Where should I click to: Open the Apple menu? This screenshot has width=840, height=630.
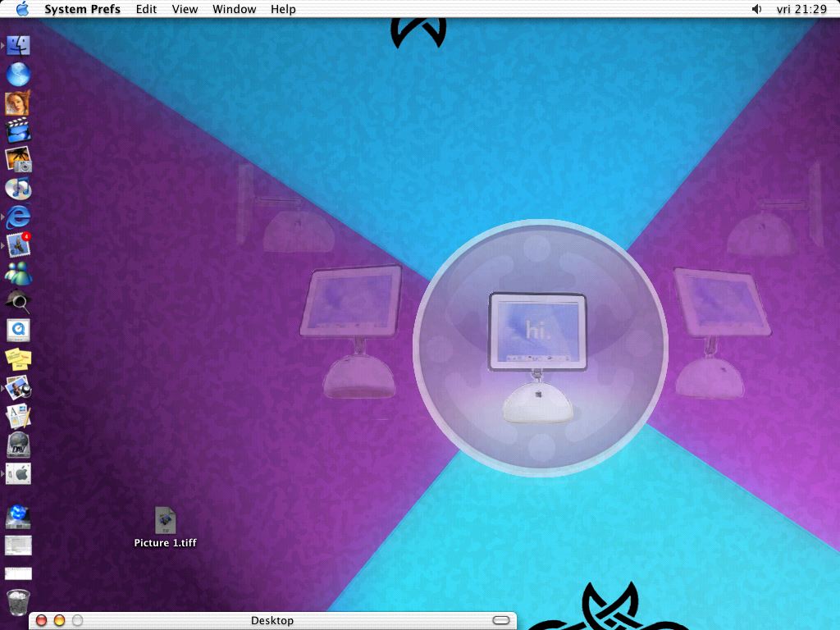(x=22, y=9)
